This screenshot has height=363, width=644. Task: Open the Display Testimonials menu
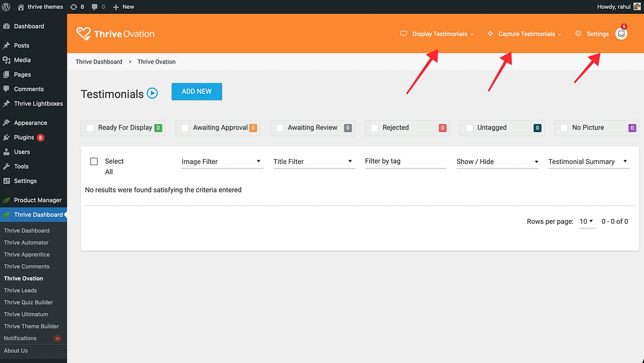click(x=437, y=34)
